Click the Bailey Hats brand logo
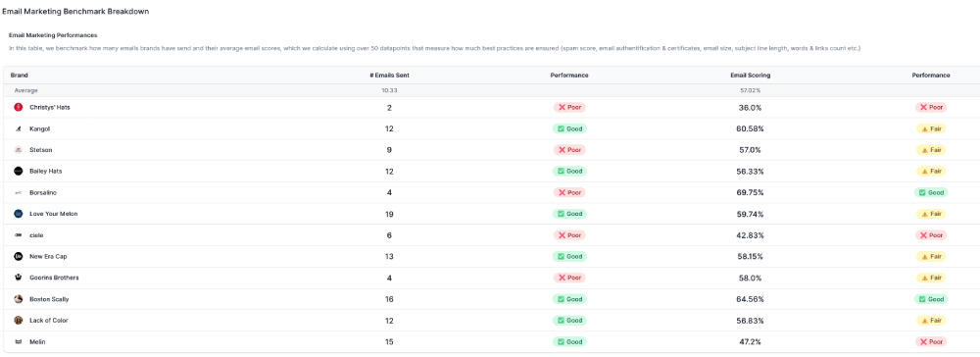 click(x=18, y=172)
